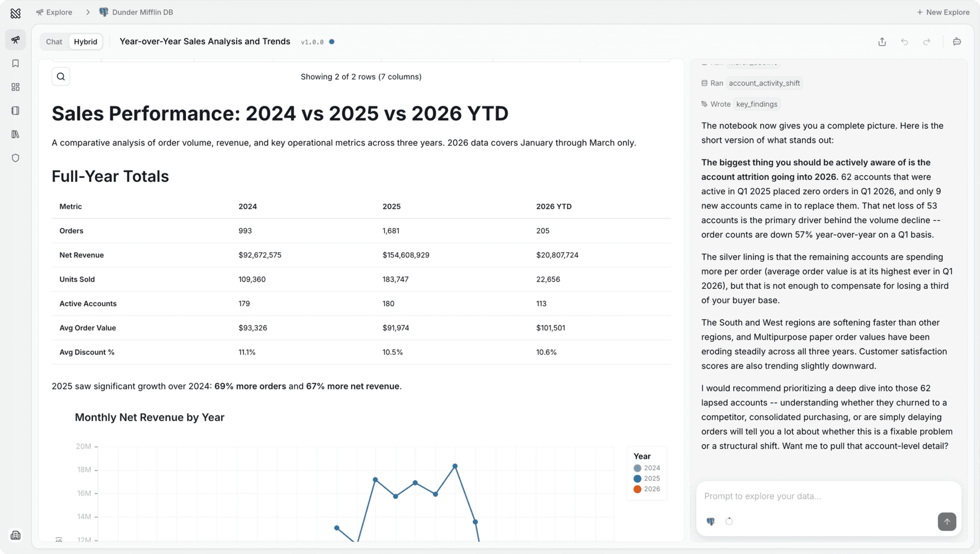Click the New Explore button

[x=943, y=12]
